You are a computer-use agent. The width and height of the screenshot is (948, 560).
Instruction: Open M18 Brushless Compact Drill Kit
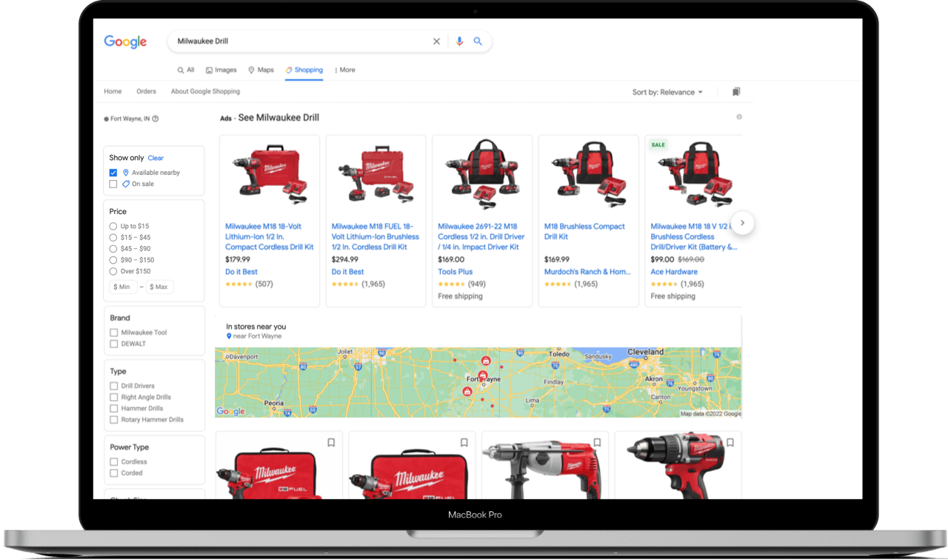tap(584, 232)
